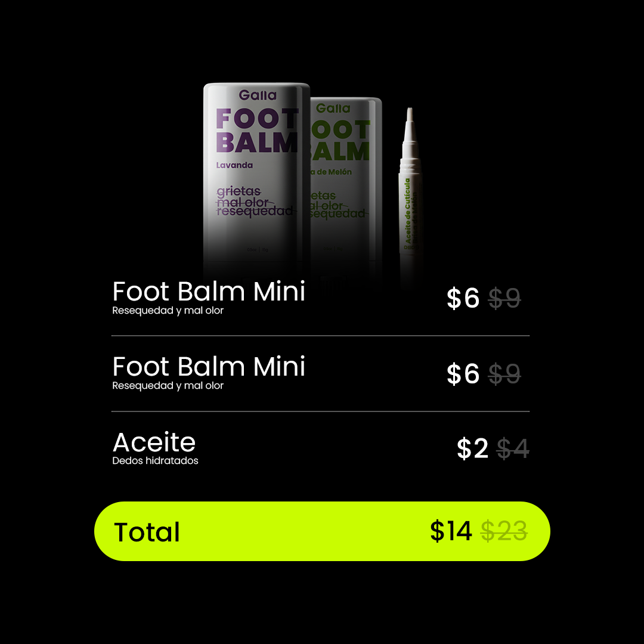Select the first Foot Balm Mini title
Screen dimensions: 644x644
pyautogui.click(x=209, y=291)
